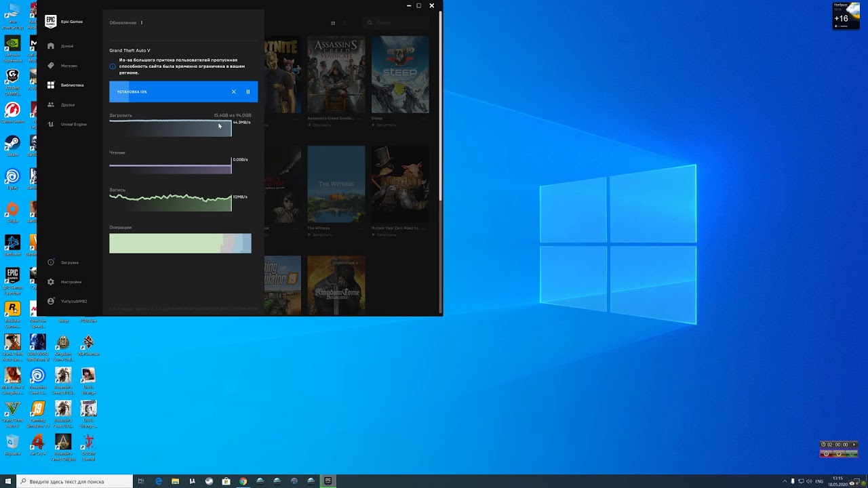
Task: Open the Windows Start menu
Action: point(8,481)
